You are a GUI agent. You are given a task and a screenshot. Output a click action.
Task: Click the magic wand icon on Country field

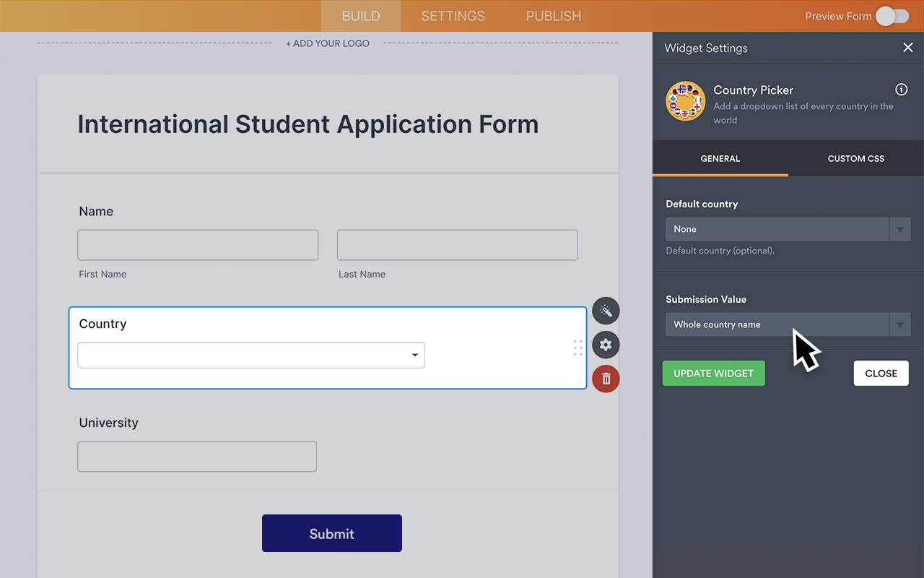point(606,311)
